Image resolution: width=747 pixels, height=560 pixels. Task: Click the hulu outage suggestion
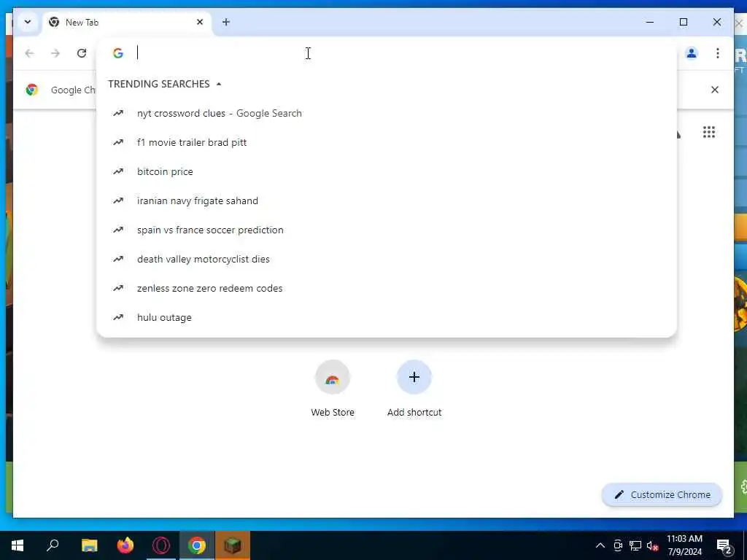point(387,317)
